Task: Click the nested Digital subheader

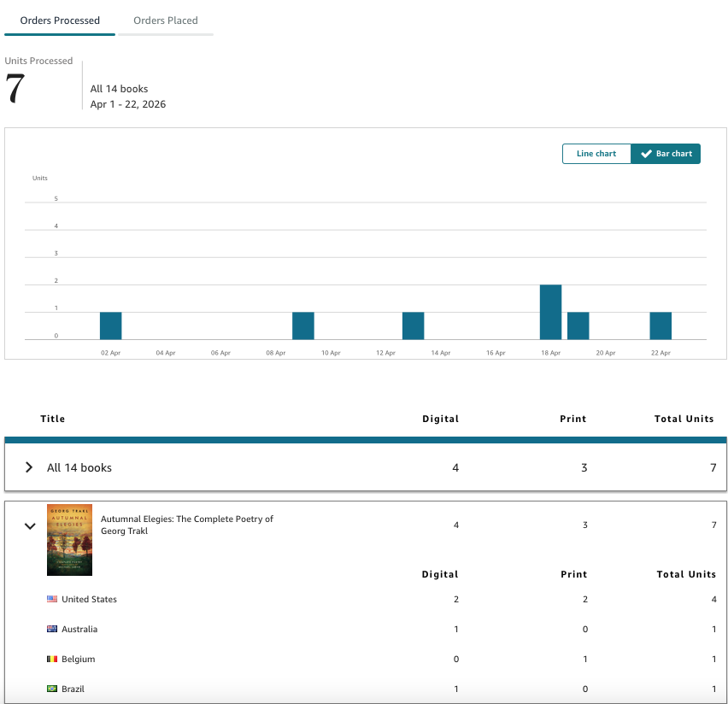Action: tap(440, 574)
